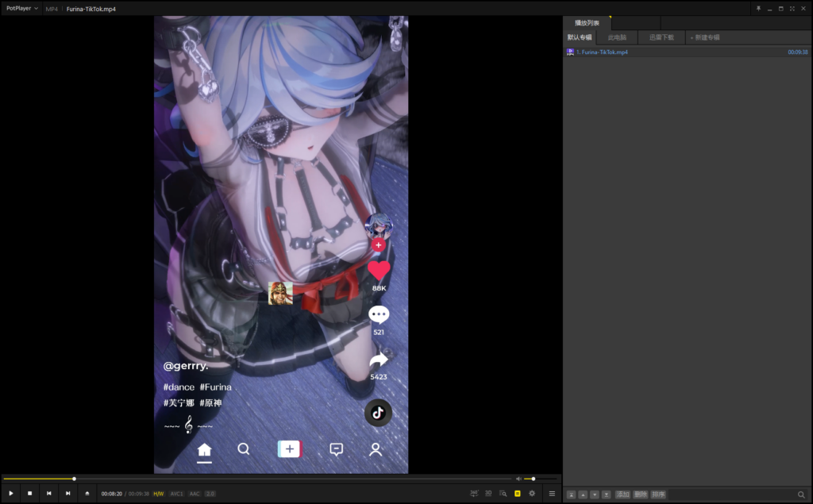The height and width of the screenshot is (504, 813).
Task: Click the 00:09:38 duration in playlist
Action: tap(798, 52)
